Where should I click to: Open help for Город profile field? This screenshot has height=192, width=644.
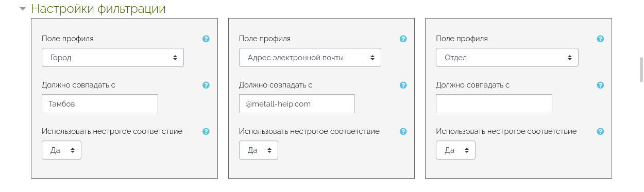point(206,39)
